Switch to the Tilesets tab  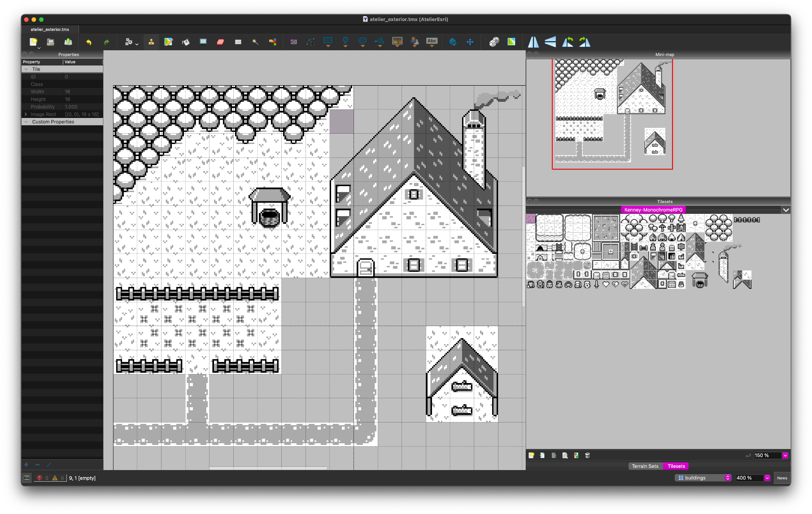point(676,466)
